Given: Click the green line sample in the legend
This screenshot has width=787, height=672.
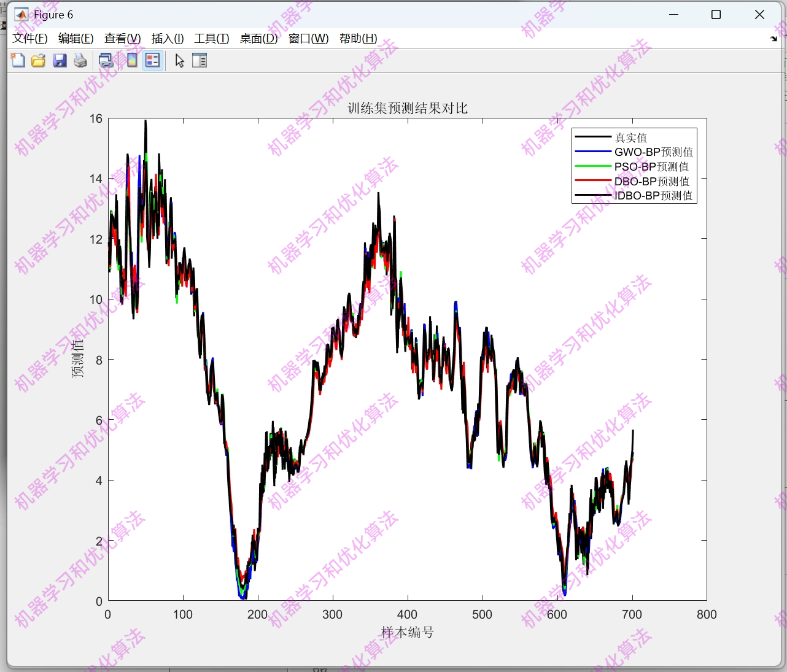Looking at the screenshot, I should (x=593, y=166).
